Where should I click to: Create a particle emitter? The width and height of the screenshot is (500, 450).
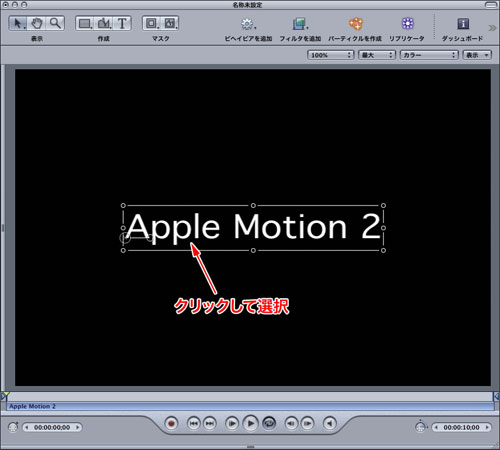coord(355,24)
